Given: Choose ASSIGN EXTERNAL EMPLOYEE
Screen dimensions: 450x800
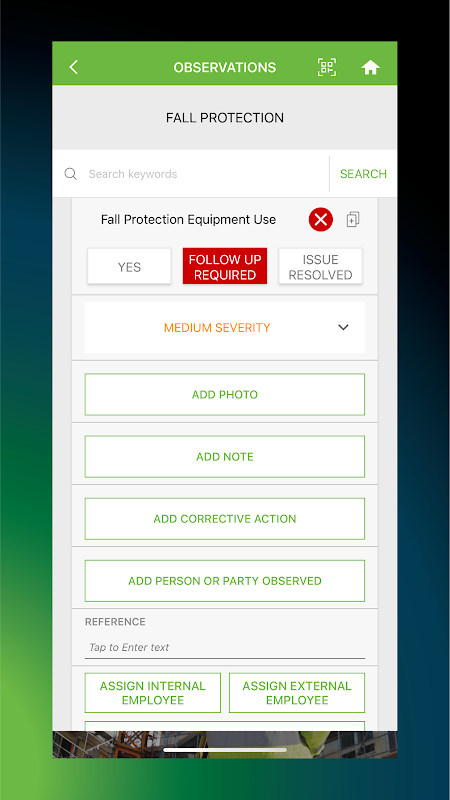Looking at the screenshot, I should coord(297,693).
